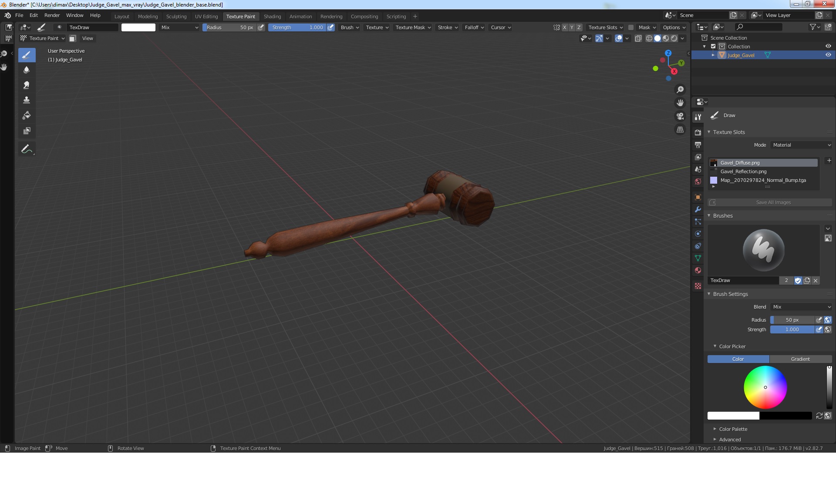Image resolution: width=836 pixels, height=504 pixels.
Task: Expand Judge_Gavel tree item
Action: point(713,55)
